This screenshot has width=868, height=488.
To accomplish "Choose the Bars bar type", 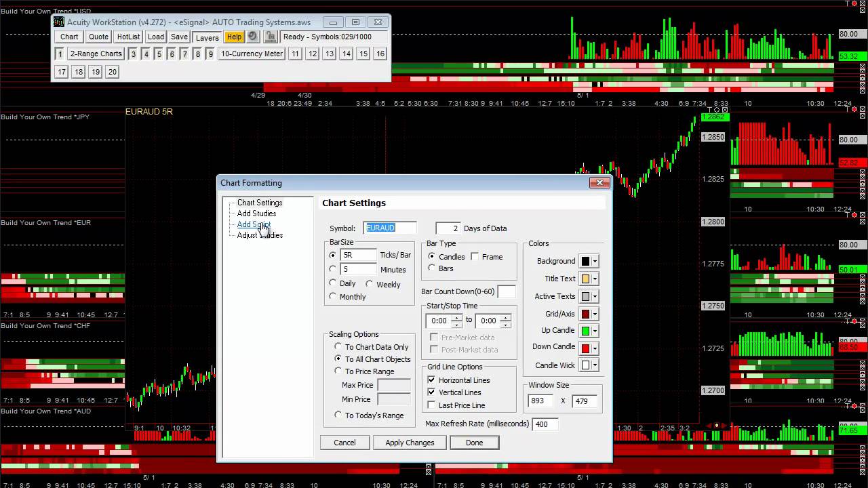I will pos(431,268).
